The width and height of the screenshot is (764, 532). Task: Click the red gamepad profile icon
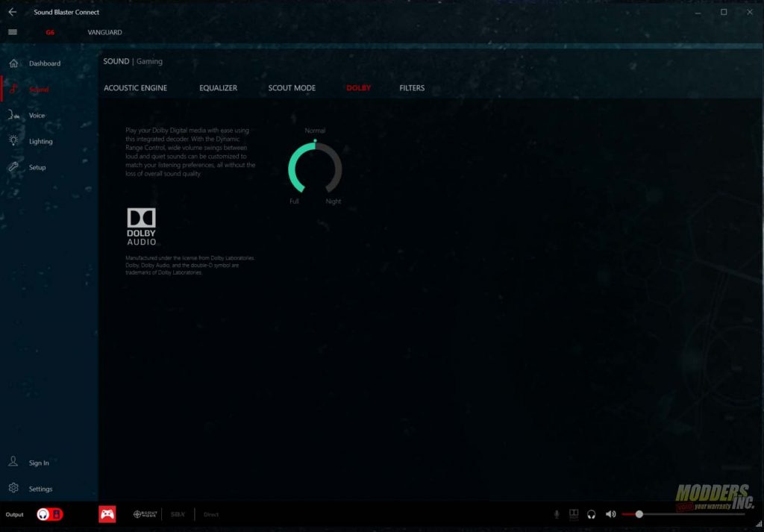pos(107,514)
